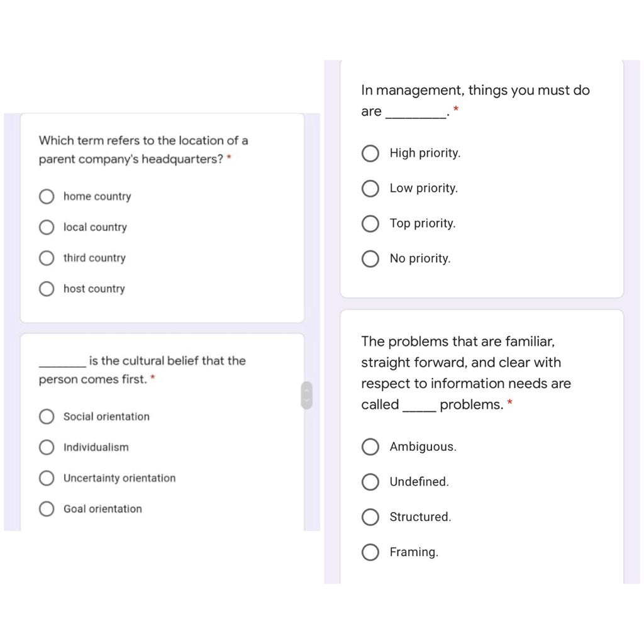Select 'Structured.' for the familiar problems question
This screenshot has width=644, height=644.
coord(370,517)
